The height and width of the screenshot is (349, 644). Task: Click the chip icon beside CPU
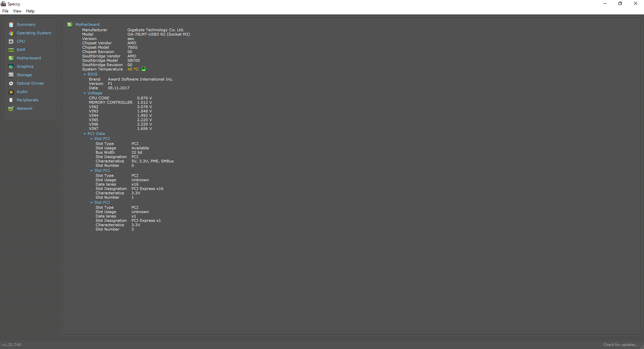[11, 41]
